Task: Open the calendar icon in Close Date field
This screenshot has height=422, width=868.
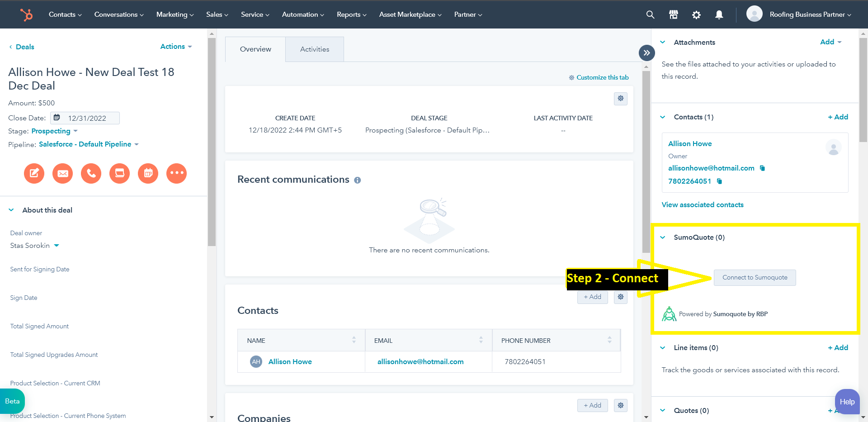Action: point(57,118)
